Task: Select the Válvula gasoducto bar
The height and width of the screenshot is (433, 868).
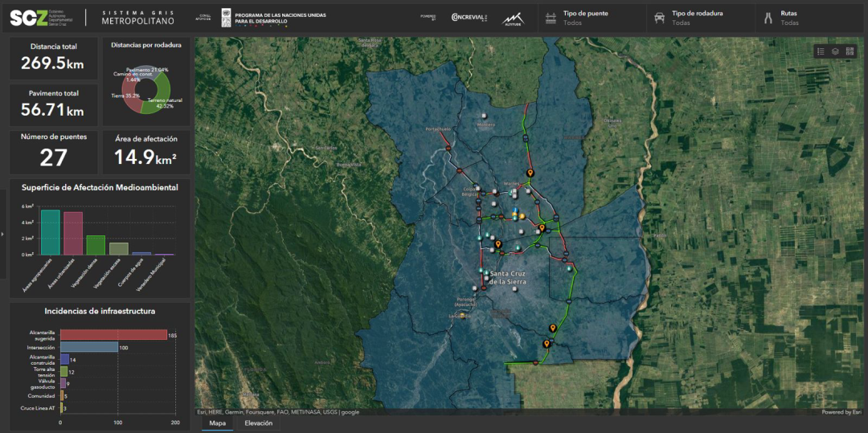Action: [63, 384]
